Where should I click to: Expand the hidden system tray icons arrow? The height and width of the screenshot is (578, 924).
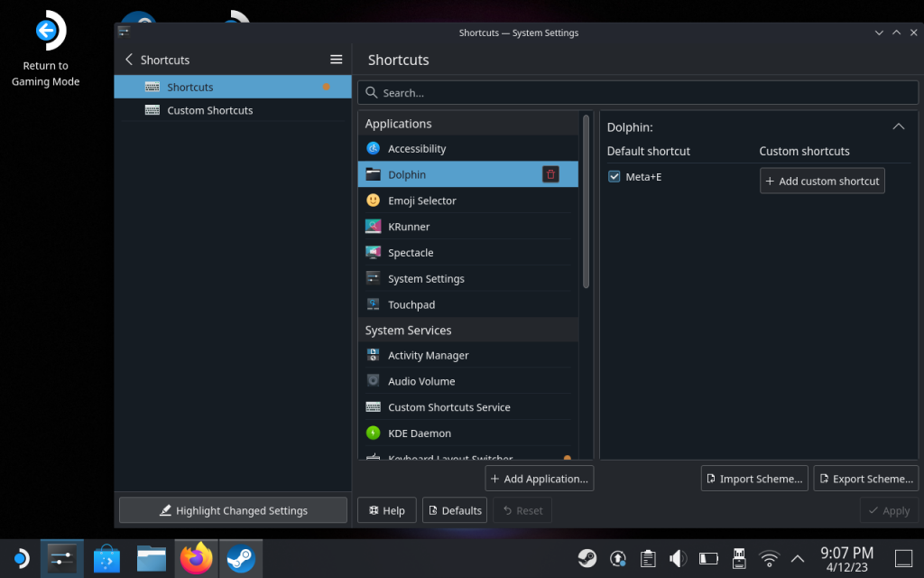pos(798,559)
